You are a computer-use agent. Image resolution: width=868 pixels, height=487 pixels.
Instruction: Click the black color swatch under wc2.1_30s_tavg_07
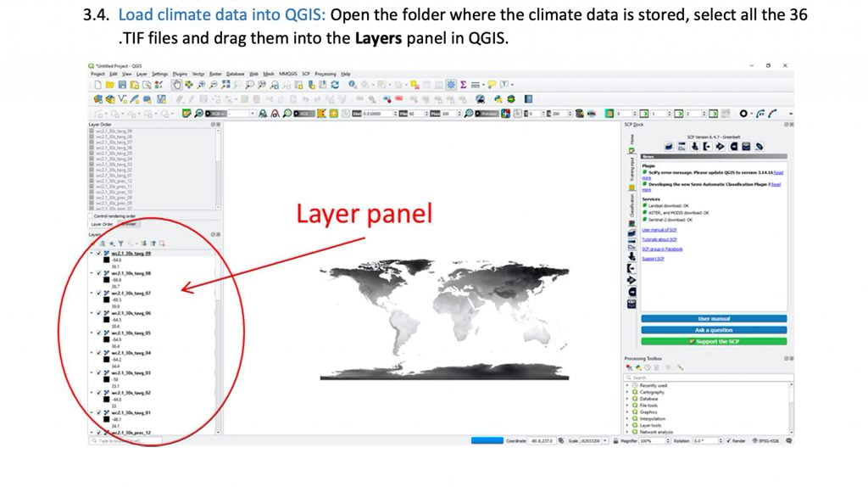[106, 299]
